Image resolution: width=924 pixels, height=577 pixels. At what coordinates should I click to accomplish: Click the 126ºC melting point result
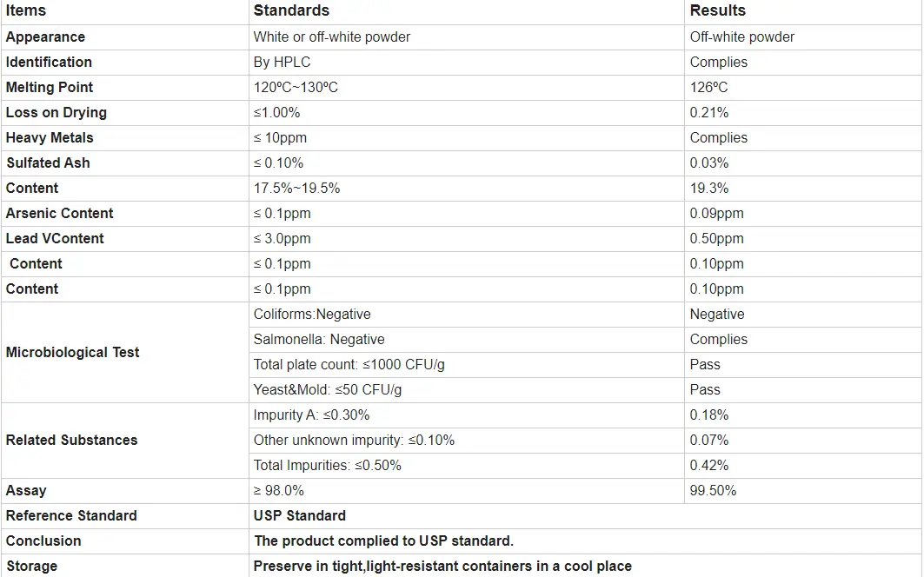click(709, 88)
